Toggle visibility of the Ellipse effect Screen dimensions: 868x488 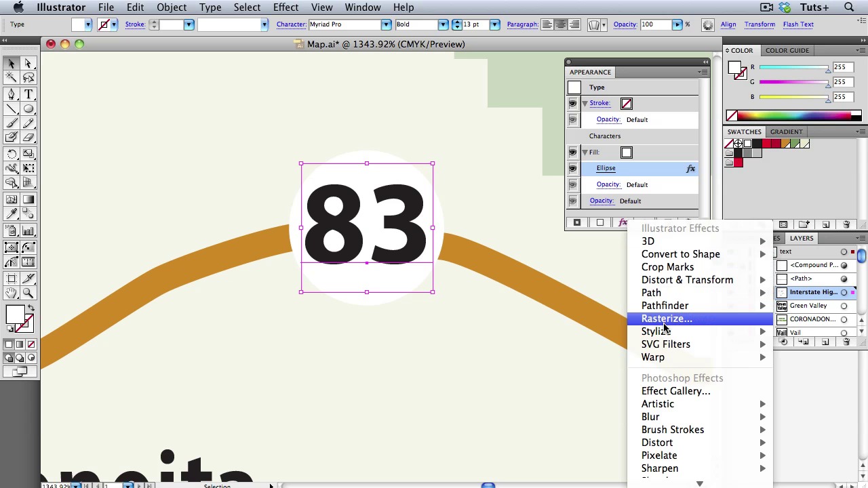(573, 169)
